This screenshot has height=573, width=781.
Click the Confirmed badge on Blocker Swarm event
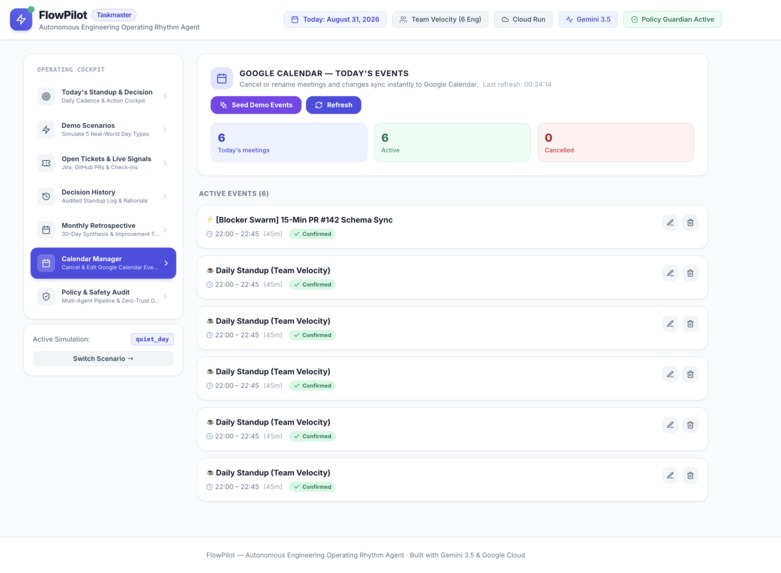(312, 234)
